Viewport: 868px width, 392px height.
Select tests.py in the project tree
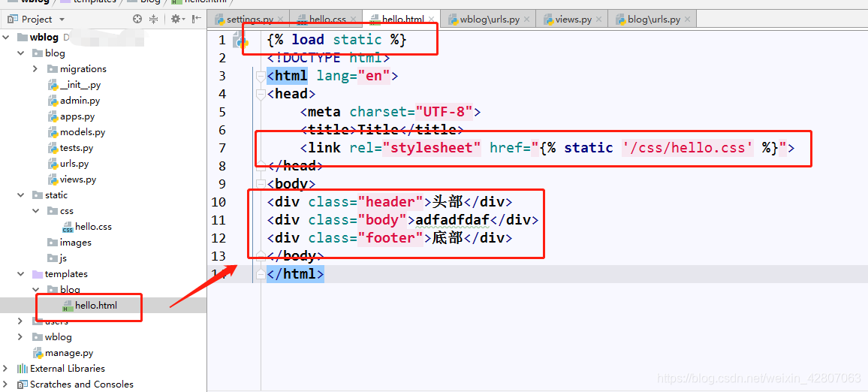[77, 148]
